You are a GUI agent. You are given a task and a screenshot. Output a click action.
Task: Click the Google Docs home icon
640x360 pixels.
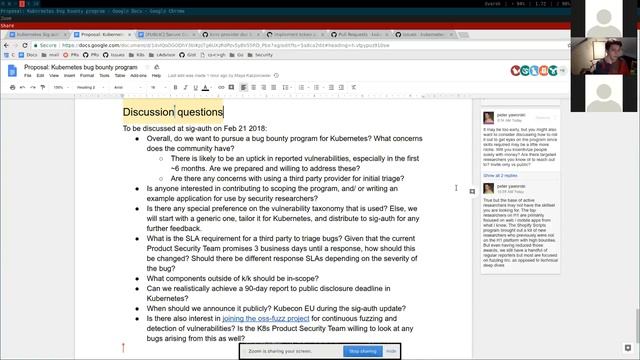click(12, 71)
